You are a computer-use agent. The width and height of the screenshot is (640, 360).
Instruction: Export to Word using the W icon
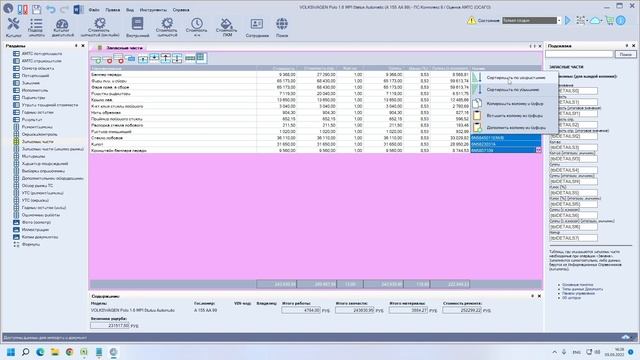pyautogui.click(x=78, y=9)
